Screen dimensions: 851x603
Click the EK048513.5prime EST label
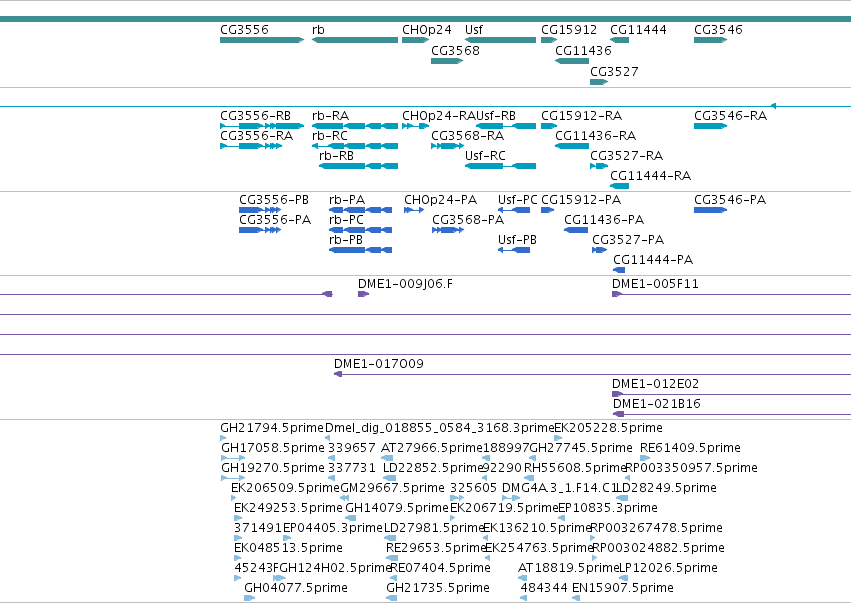288,548
